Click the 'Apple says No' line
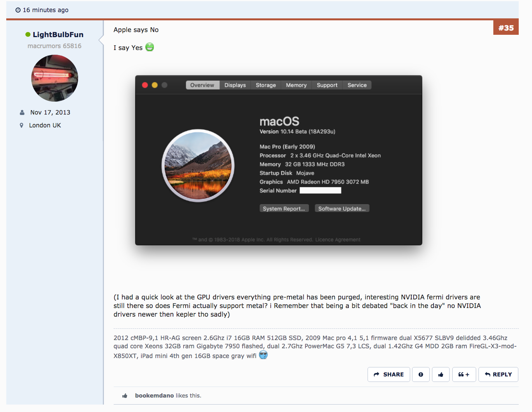This screenshot has width=532, height=412. coord(136,30)
